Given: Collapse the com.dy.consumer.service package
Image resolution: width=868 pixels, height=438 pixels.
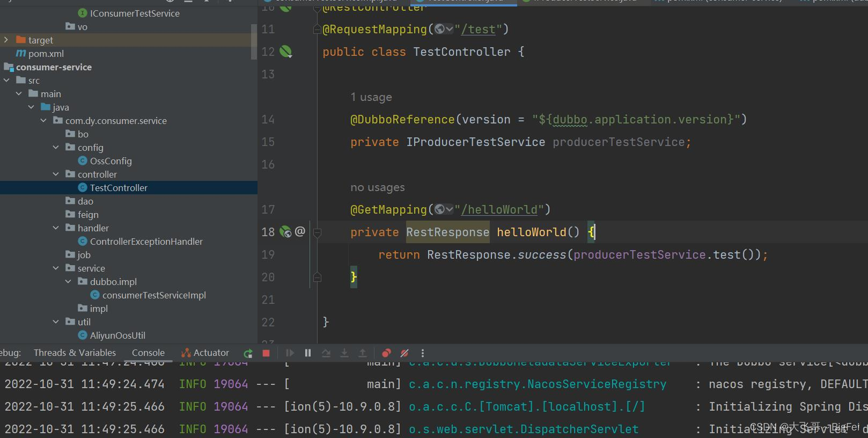Looking at the screenshot, I should (x=43, y=120).
